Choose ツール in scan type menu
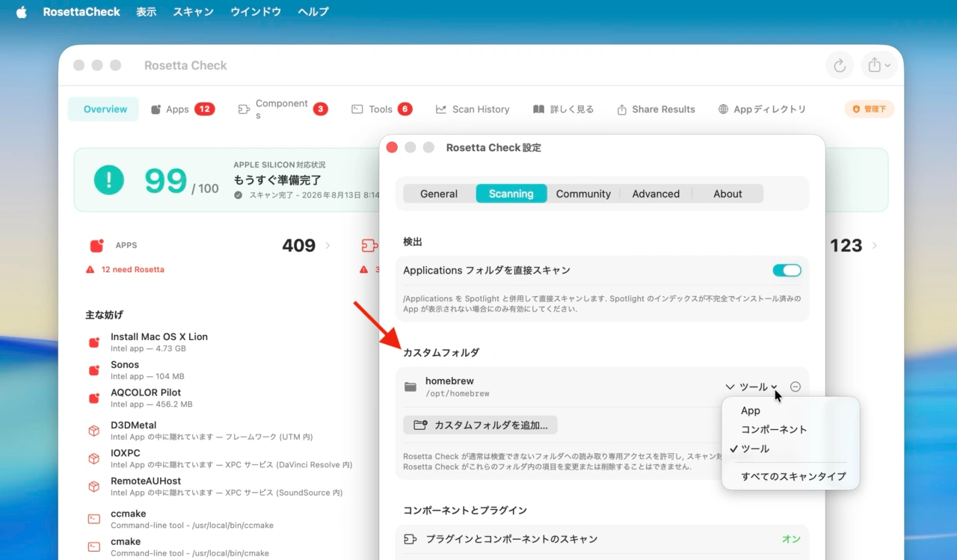 pos(790,449)
